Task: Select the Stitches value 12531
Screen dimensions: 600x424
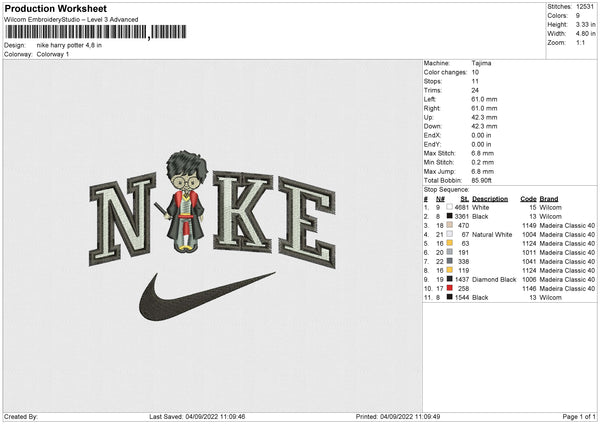Action: coord(585,7)
